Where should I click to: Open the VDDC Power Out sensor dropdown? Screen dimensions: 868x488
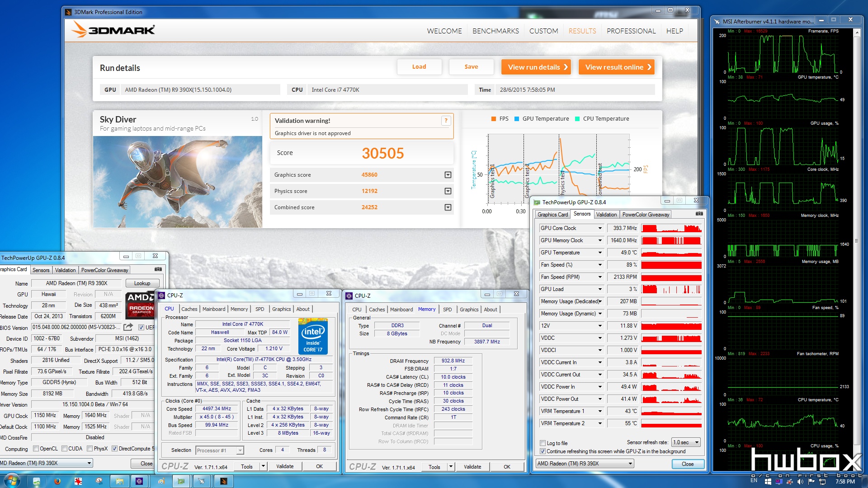(600, 399)
